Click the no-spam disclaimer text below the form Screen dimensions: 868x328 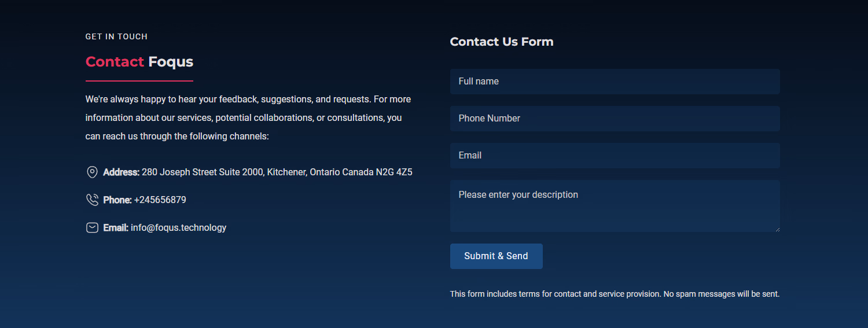coord(615,294)
